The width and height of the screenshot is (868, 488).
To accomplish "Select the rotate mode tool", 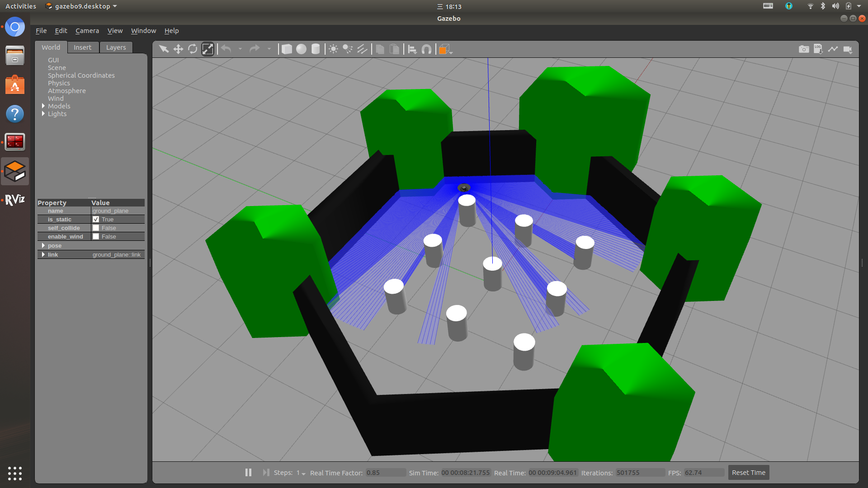I will pos(193,49).
